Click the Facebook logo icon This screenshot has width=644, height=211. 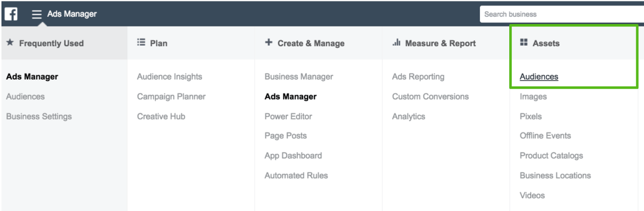[x=11, y=14]
